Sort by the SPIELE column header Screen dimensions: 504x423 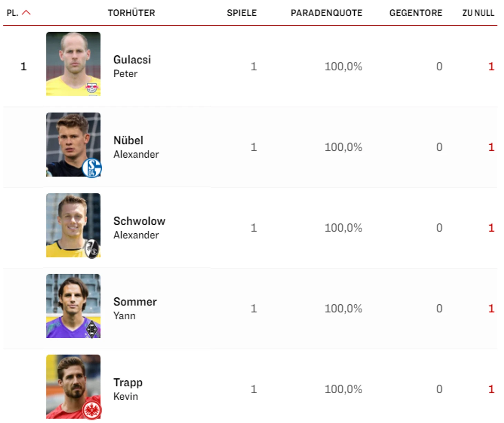click(x=242, y=13)
